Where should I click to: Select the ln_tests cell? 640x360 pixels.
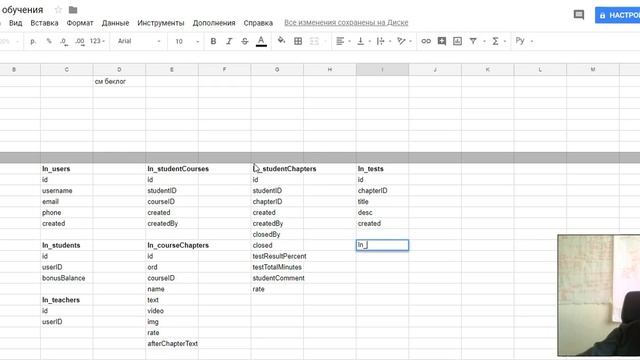coord(382,169)
